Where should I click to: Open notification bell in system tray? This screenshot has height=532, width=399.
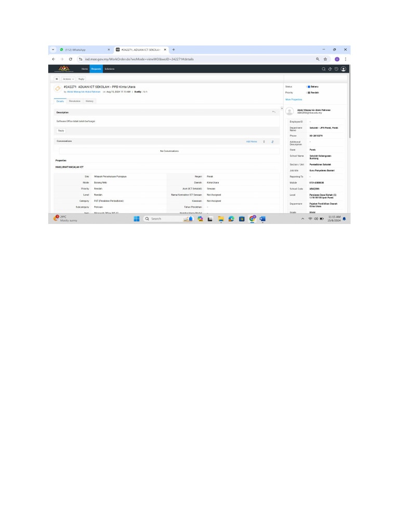pos(344,219)
